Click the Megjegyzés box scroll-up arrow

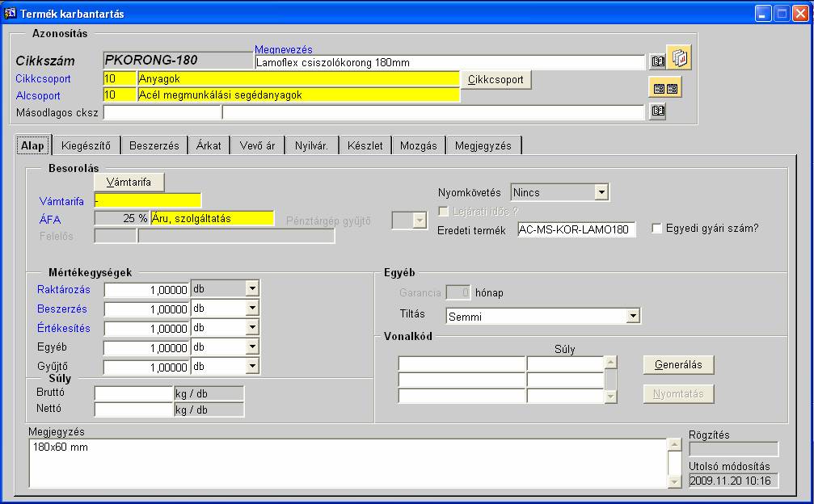tap(674, 445)
